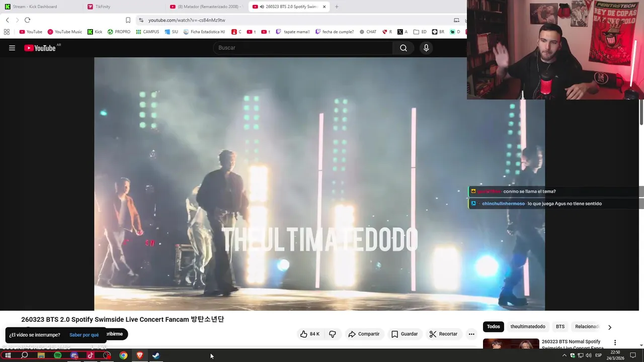Select the Todos filter chip
The height and width of the screenshot is (362, 644).
click(494, 327)
